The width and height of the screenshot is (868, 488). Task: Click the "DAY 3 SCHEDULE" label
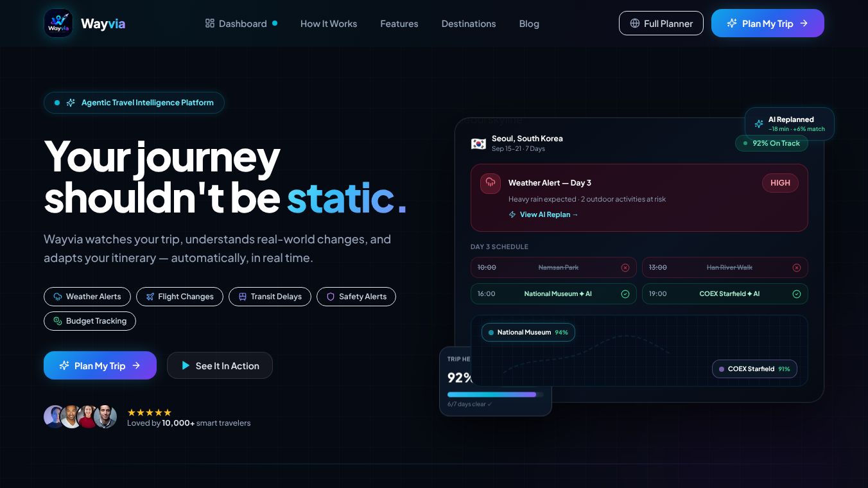[499, 247]
